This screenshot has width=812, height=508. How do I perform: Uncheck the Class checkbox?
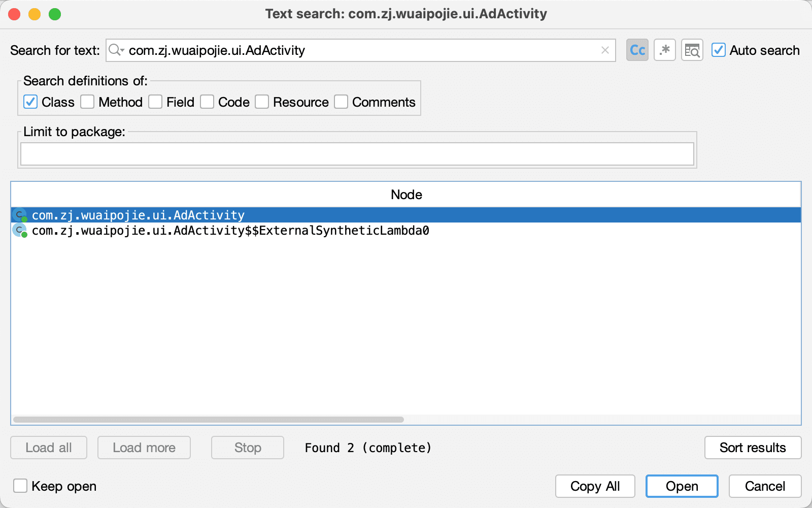click(30, 102)
